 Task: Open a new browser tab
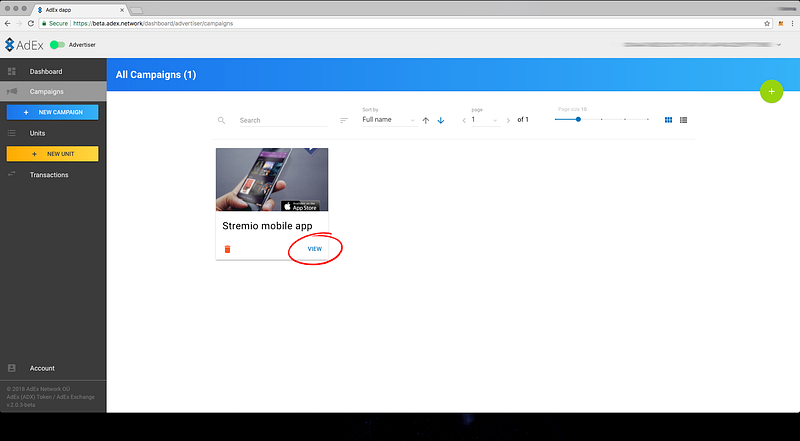point(136,10)
